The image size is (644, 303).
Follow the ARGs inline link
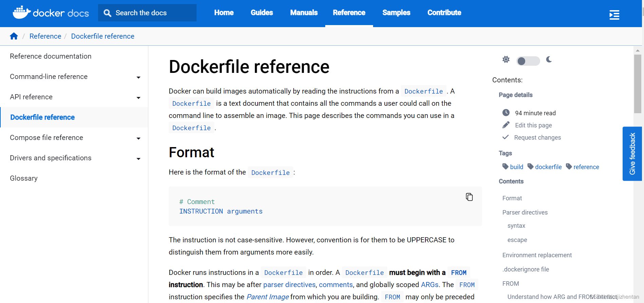pyautogui.click(x=429, y=285)
